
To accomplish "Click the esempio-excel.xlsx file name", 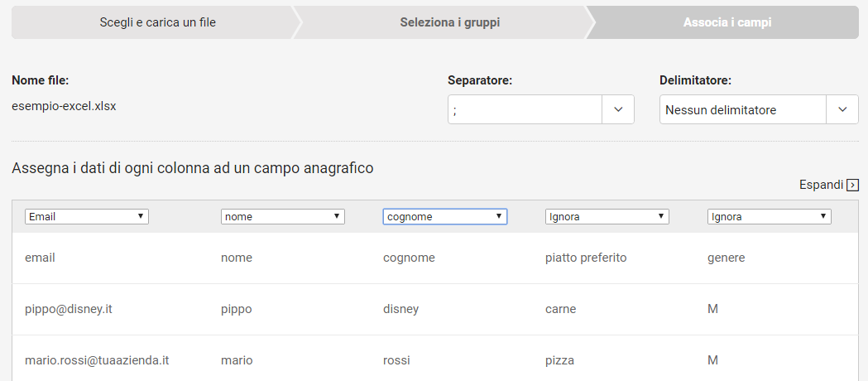I will 64,106.
